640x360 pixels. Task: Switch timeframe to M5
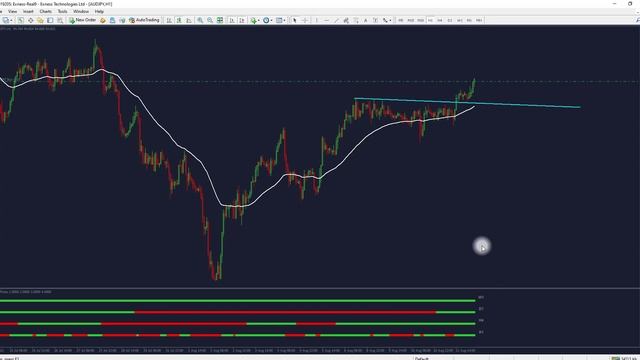tap(400, 20)
